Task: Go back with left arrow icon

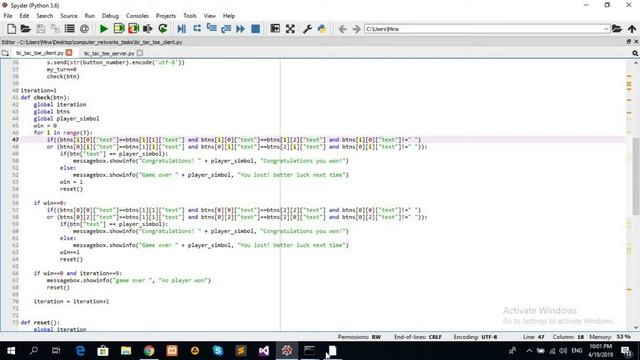Action: [x=342, y=29]
